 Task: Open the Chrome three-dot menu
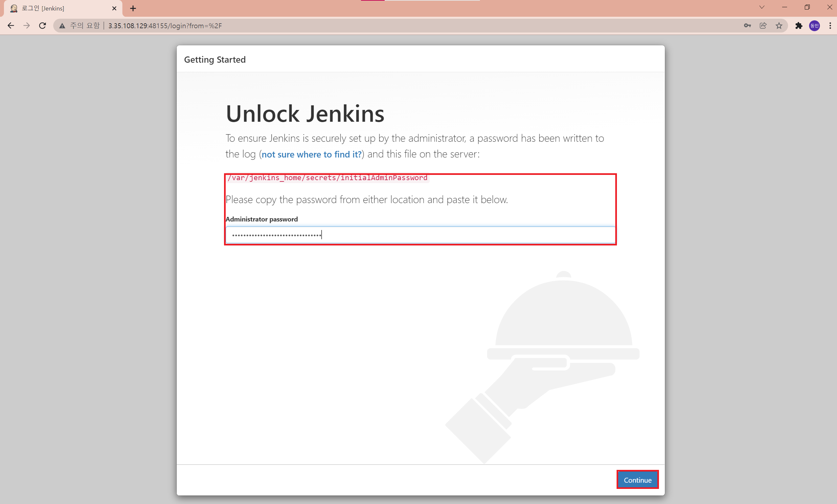pyautogui.click(x=830, y=26)
